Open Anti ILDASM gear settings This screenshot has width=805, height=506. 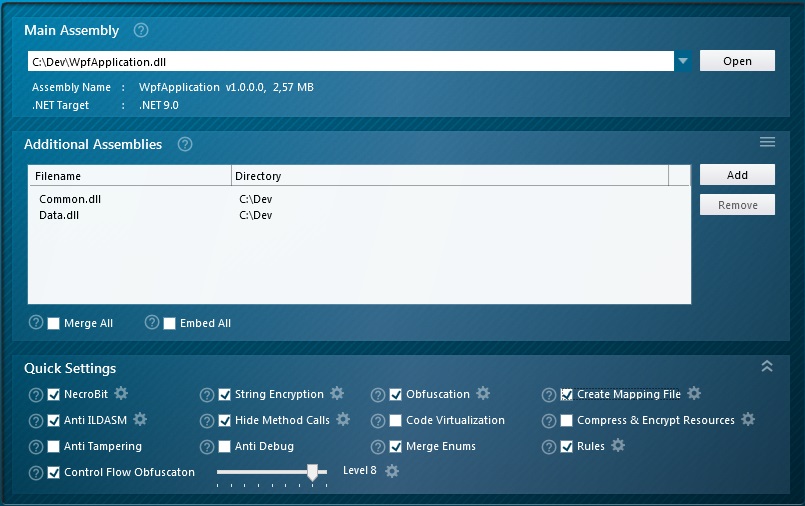[140, 420]
